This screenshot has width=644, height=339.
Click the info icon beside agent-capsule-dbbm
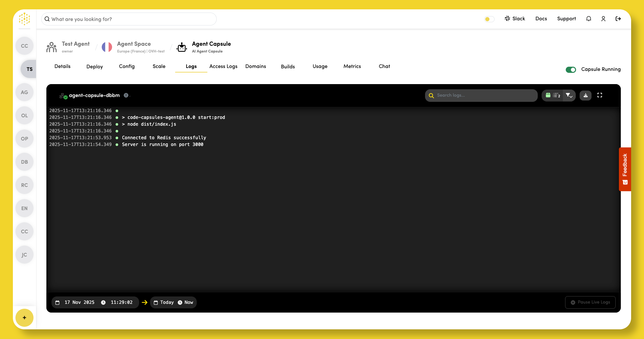pyautogui.click(x=126, y=95)
